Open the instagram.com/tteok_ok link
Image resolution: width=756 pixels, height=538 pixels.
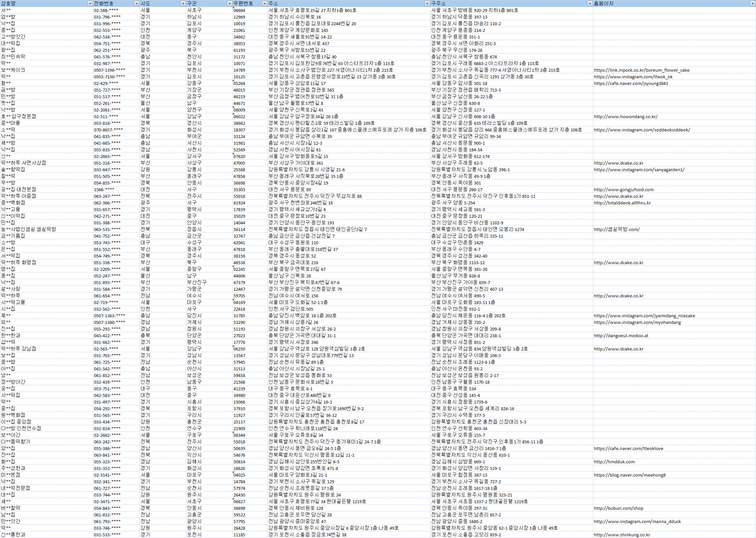pyautogui.click(x=633, y=77)
